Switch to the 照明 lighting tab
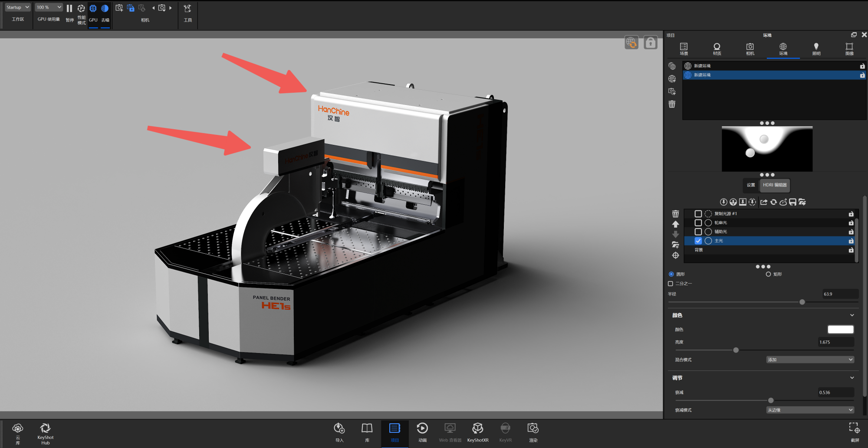868x448 pixels. pyautogui.click(x=816, y=49)
